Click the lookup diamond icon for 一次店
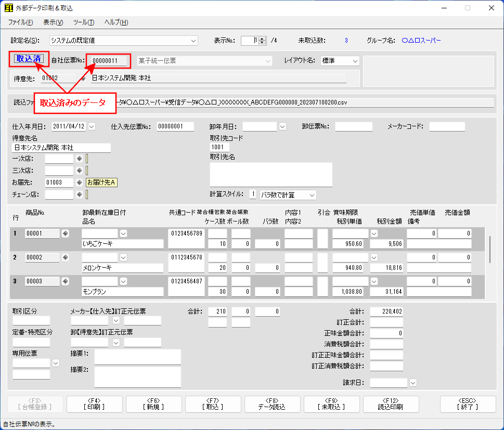Screen dimensions: 504x430 80,159
